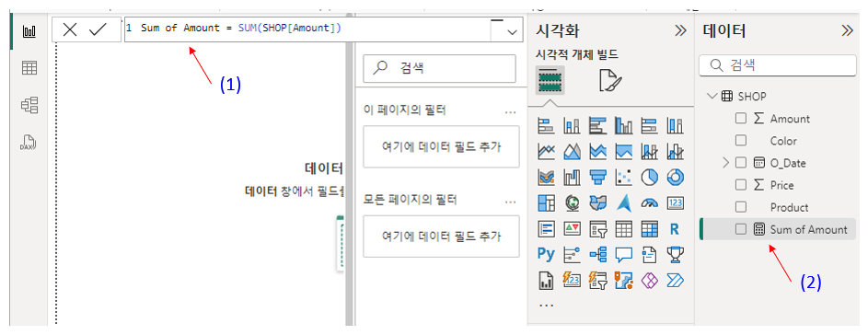Tick the Color field checkbox

click(x=741, y=141)
